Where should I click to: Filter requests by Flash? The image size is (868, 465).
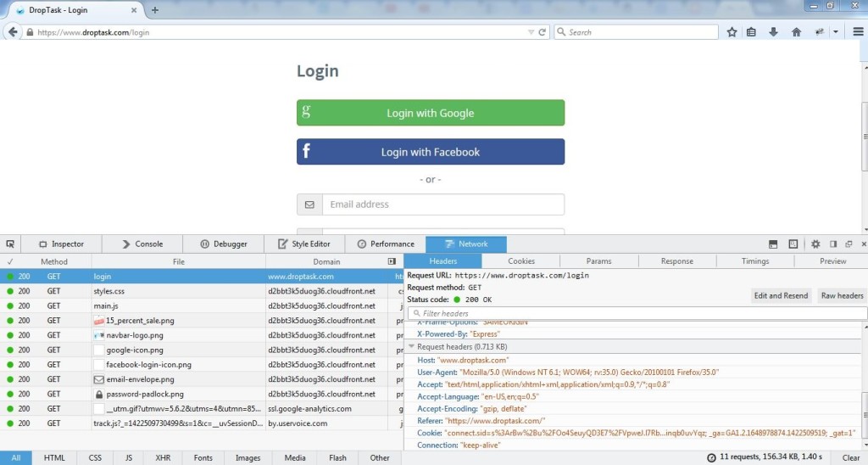click(337, 458)
